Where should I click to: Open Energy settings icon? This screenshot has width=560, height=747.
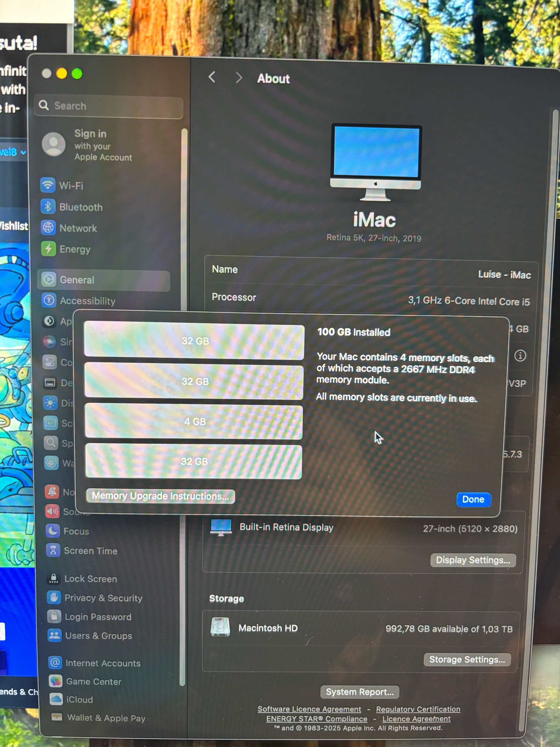[49, 249]
